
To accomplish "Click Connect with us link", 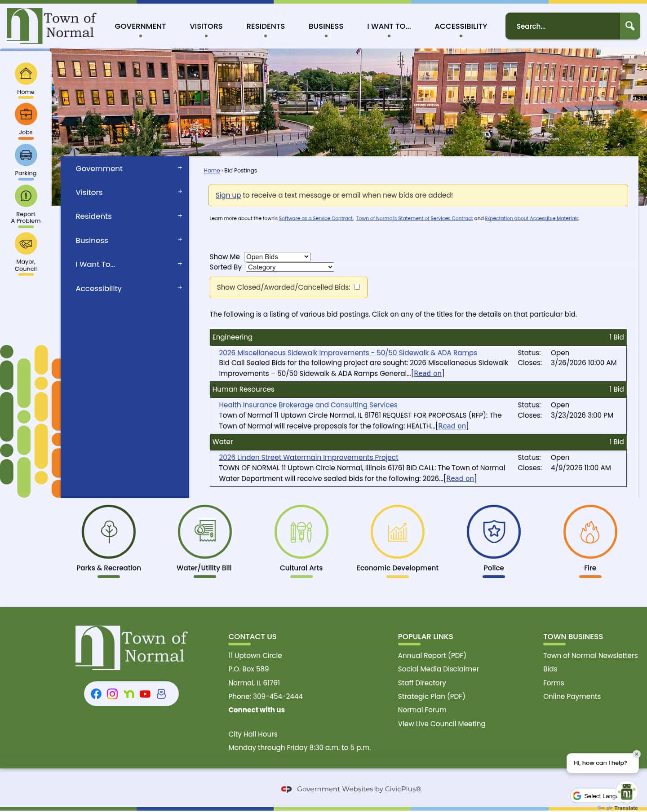I will (256, 710).
